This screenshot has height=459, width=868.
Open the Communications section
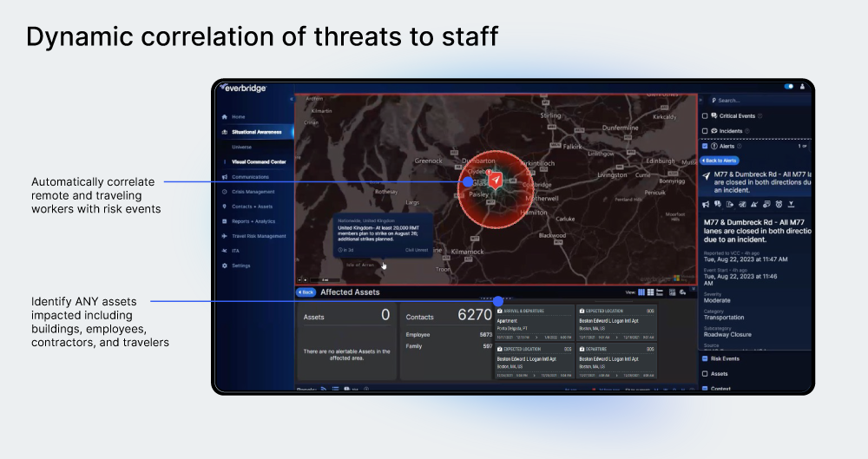(x=250, y=177)
